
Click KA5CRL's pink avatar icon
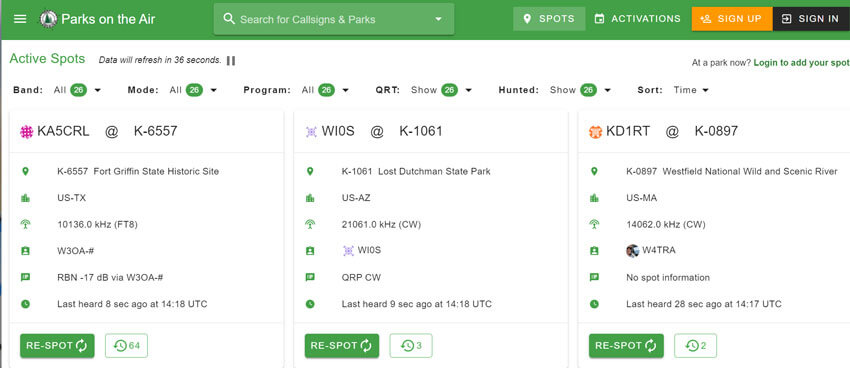tap(27, 132)
